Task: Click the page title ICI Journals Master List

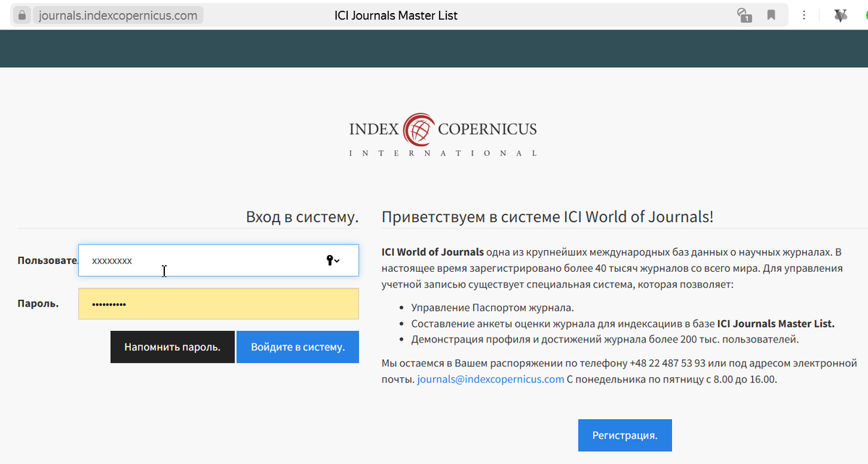Action: coord(396,15)
